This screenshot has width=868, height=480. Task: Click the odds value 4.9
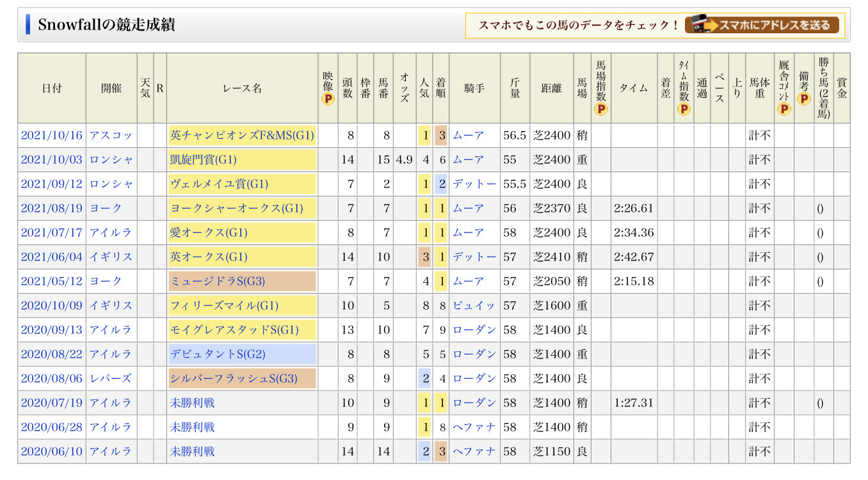(405, 160)
